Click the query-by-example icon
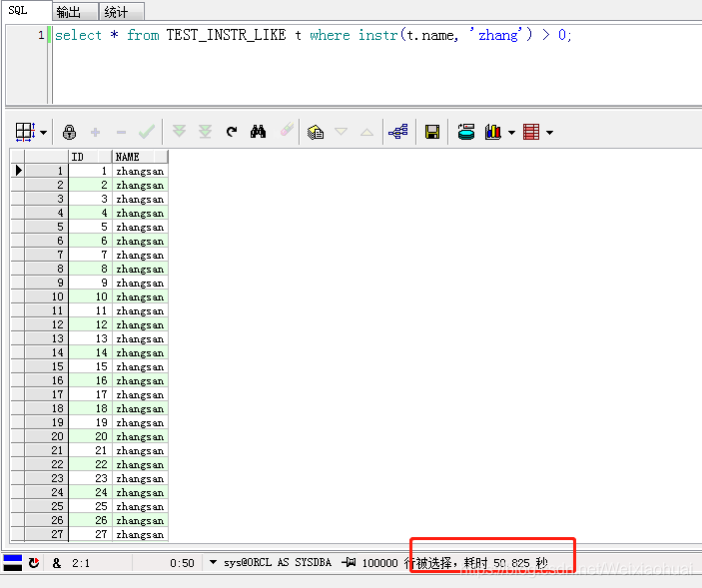The image size is (702, 588). point(316,132)
